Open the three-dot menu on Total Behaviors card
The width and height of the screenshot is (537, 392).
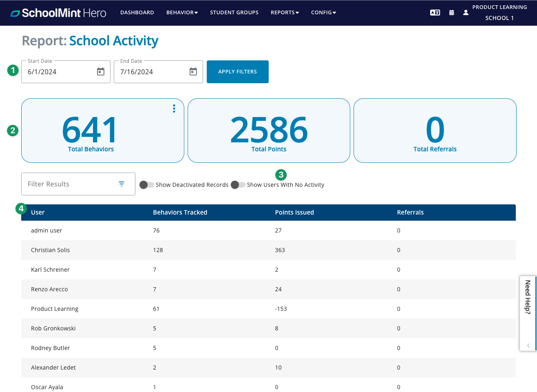(174, 109)
